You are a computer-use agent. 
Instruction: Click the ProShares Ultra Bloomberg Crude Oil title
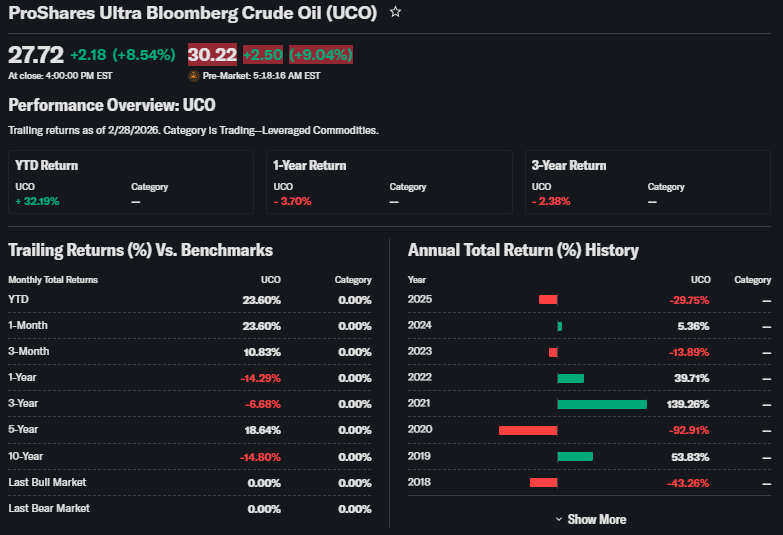(193, 13)
